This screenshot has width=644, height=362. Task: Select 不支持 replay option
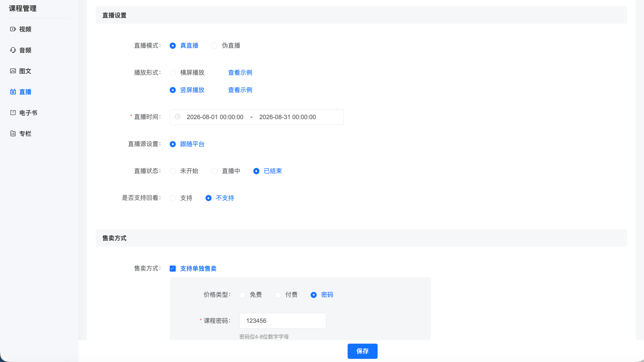pyautogui.click(x=220, y=198)
